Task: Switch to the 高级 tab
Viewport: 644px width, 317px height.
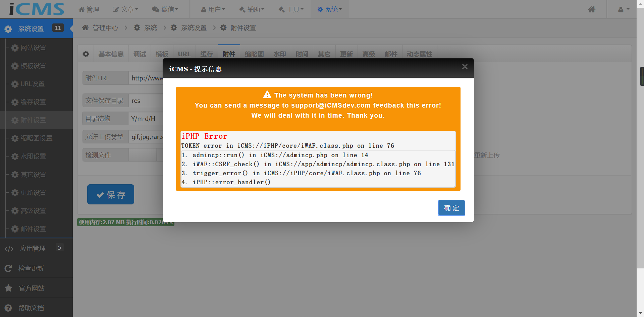Action: 369,54
